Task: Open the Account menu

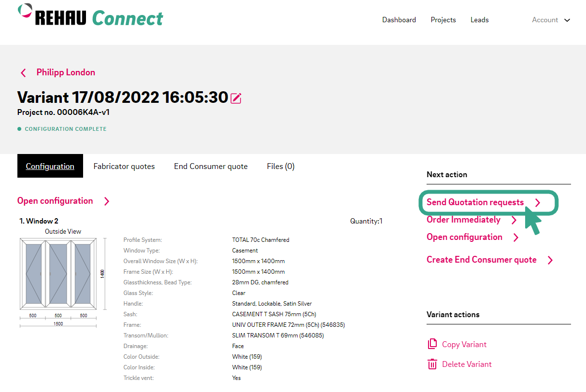Action: click(545, 20)
